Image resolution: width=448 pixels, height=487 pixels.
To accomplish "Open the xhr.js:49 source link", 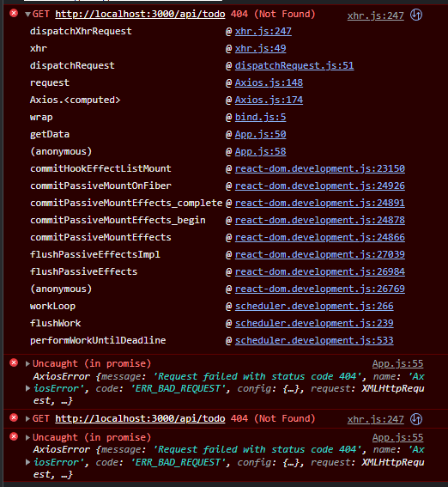I will click(x=260, y=48).
